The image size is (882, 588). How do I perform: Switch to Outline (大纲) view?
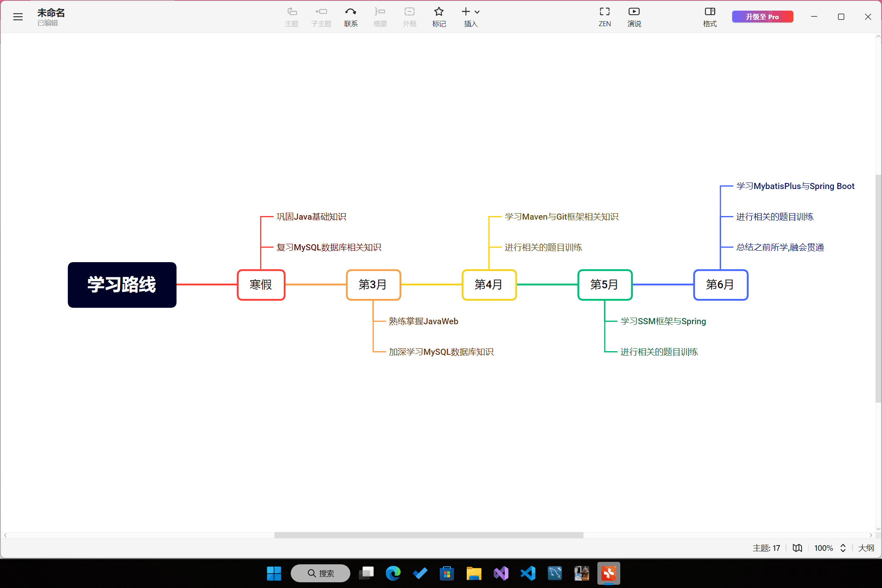point(866,548)
